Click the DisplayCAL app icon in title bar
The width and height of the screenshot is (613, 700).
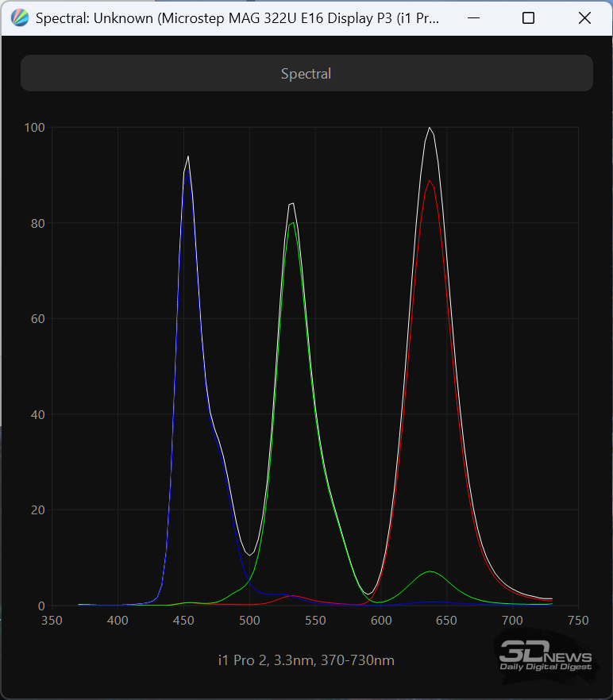[x=20, y=18]
